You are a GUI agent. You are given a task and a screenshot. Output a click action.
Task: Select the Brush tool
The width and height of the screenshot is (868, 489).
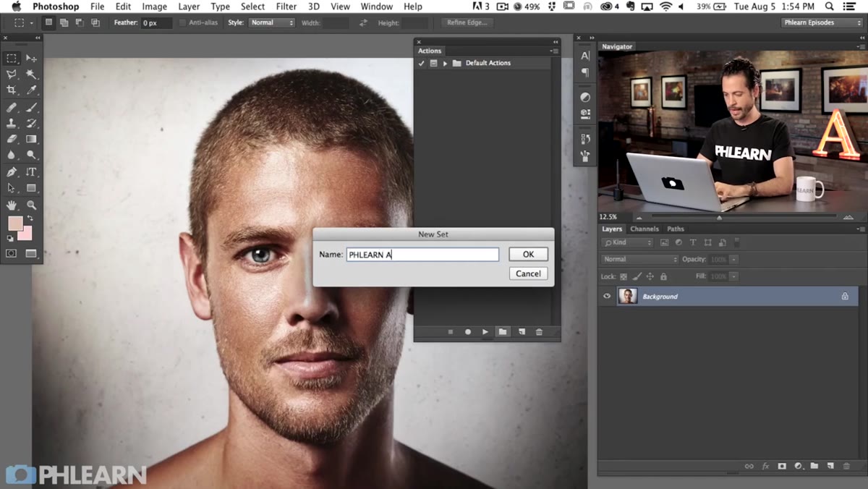[x=31, y=108]
